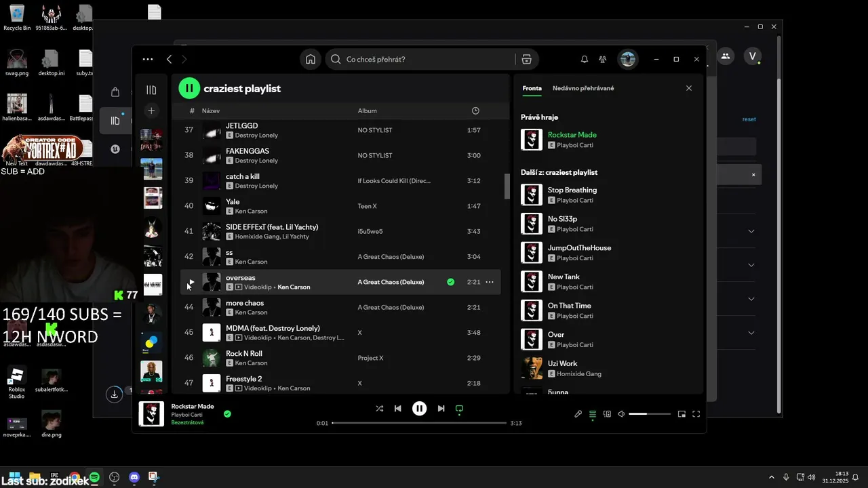Open the connect to a device icon
Screen dimensions: 868x488
608,414
